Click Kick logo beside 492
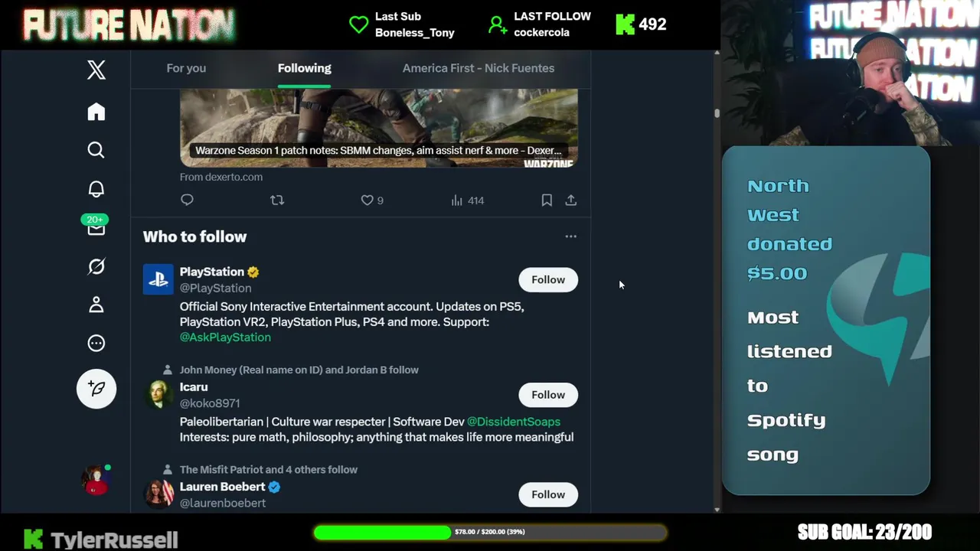980x551 pixels. coord(625,24)
